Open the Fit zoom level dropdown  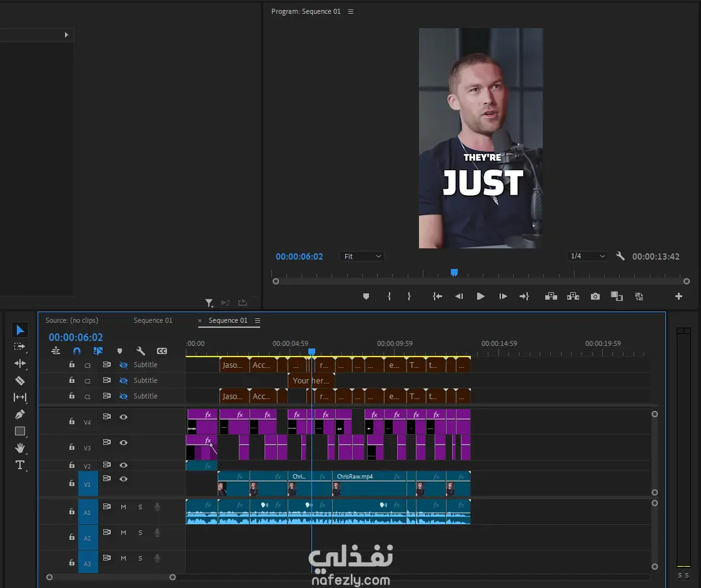point(362,256)
